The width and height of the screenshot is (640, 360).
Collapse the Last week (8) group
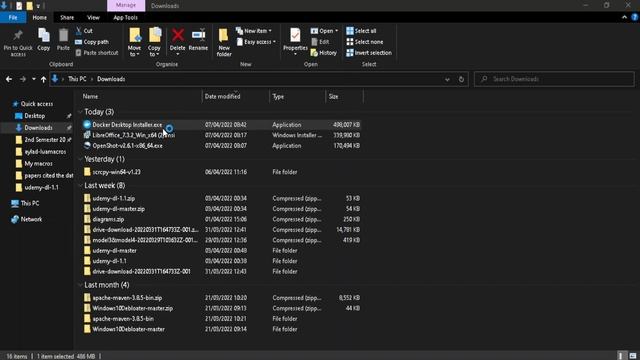(x=80, y=186)
